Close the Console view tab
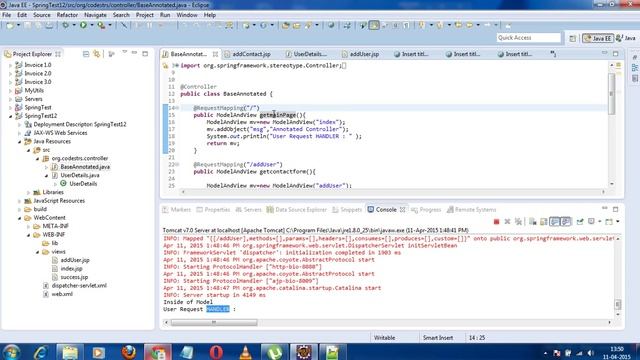Screen dimensions: 640x360 click(402, 209)
